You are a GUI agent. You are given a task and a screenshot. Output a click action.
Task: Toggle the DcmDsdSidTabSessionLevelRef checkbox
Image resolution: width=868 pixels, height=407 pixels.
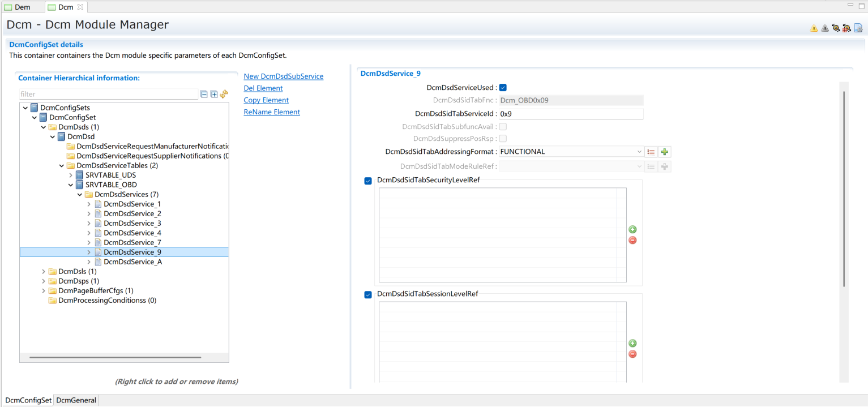pyautogui.click(x=368, y=295)
